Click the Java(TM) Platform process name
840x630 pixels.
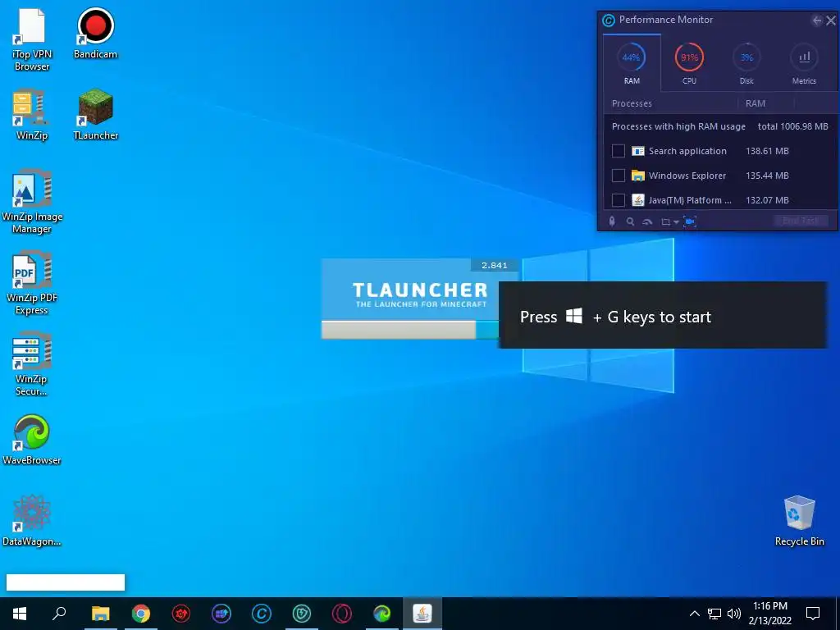[690, 200]
